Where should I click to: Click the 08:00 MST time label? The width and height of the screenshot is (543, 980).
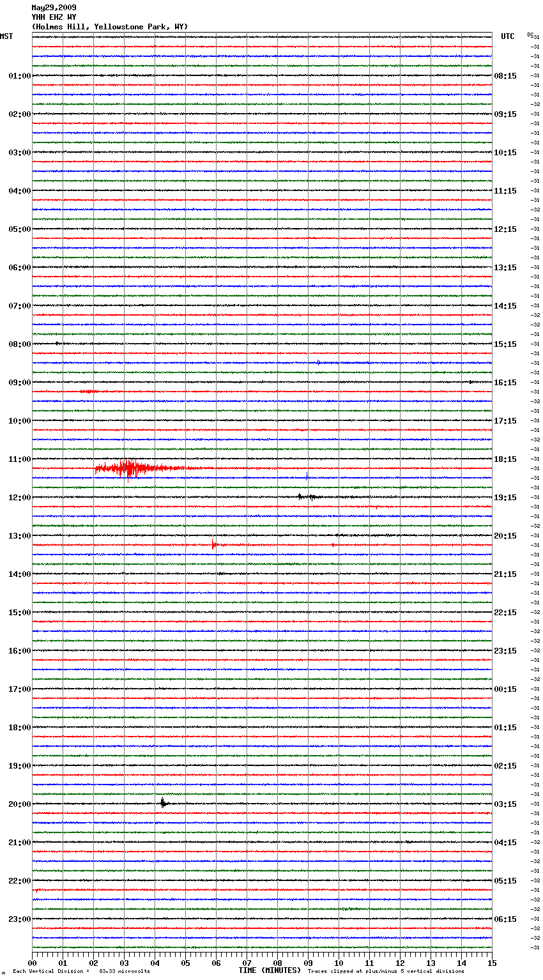[x=19, y=344]
